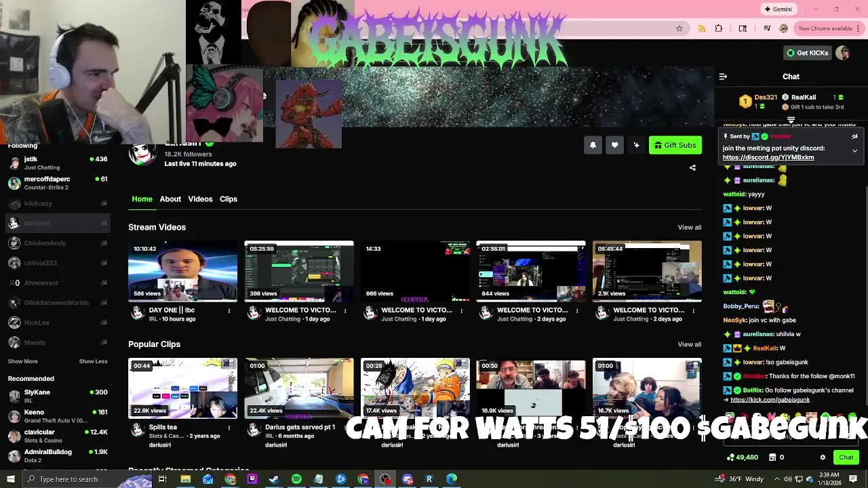This screenshot has width=868, height=488.
Task: Open Chrome media controls icon
Action: [x=767, y=28]
